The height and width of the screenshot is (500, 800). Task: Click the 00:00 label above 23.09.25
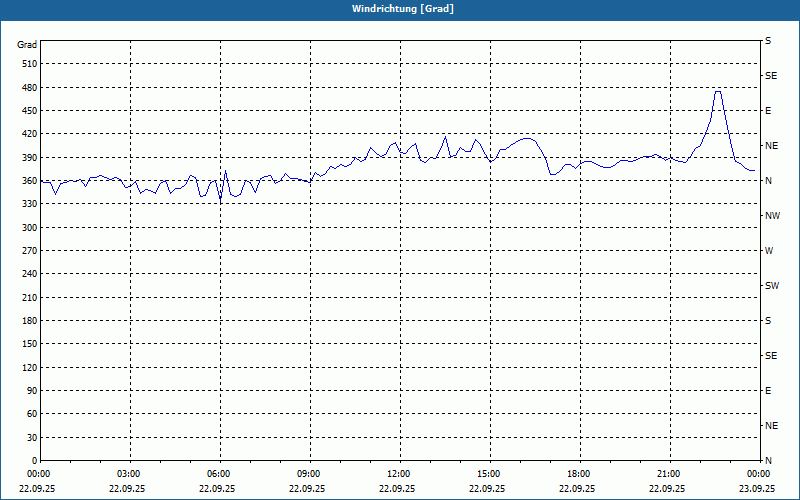tap(758, 474)
